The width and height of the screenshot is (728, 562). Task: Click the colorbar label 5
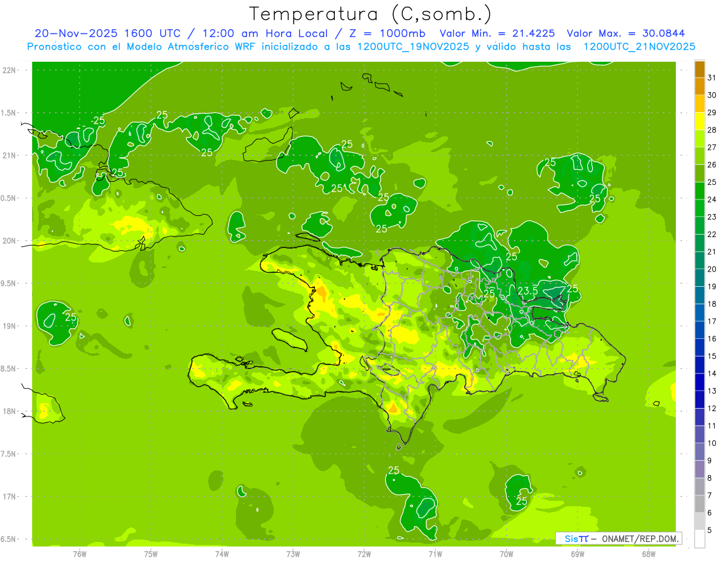pyautogui.click(x=710, y=530)
